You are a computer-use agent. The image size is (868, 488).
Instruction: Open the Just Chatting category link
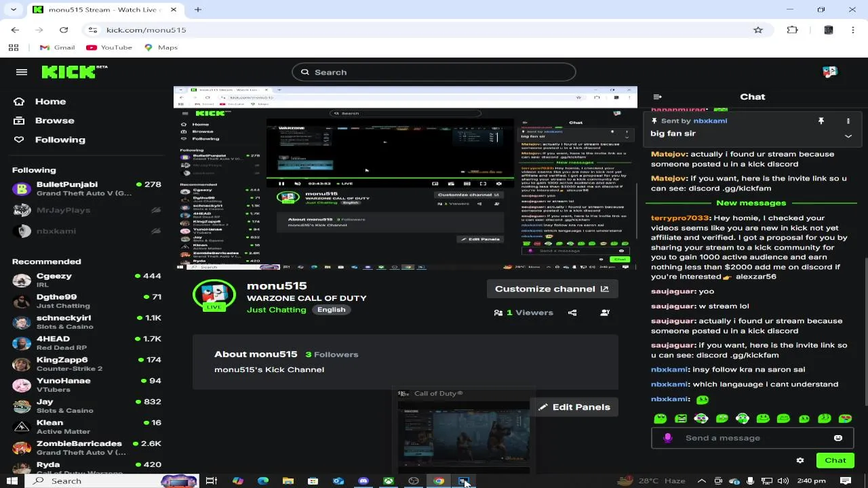(276, 310)
